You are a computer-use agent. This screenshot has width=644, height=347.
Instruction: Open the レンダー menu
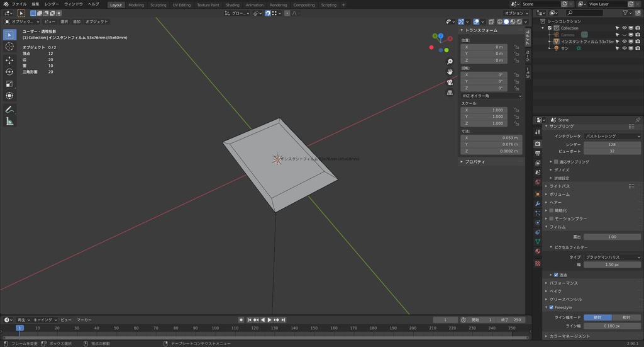tap(52, 4)
